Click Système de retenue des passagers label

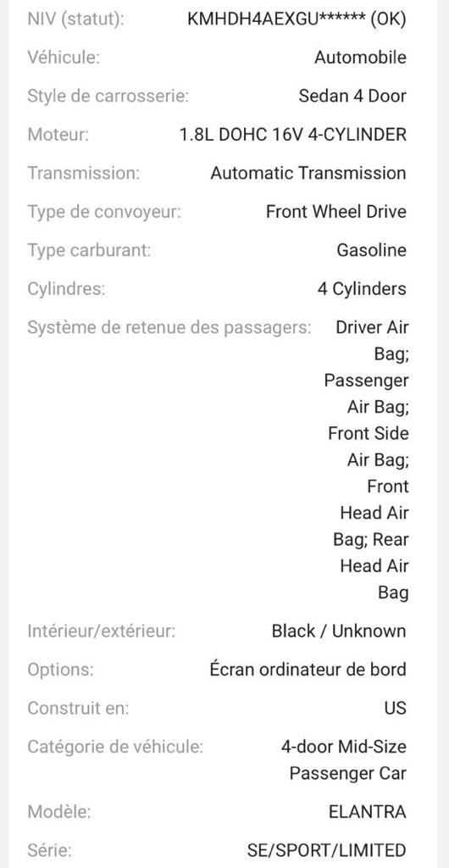169,327
